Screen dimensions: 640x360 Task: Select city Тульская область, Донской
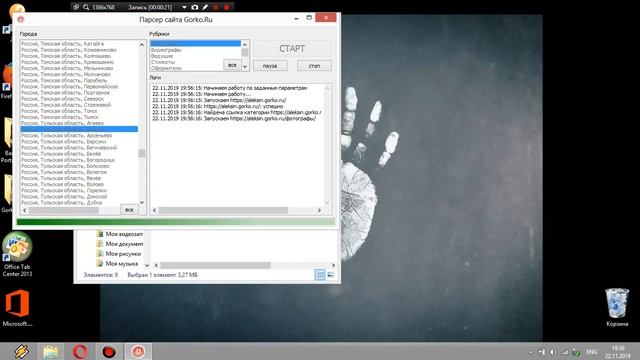click(x=64, y=196)
